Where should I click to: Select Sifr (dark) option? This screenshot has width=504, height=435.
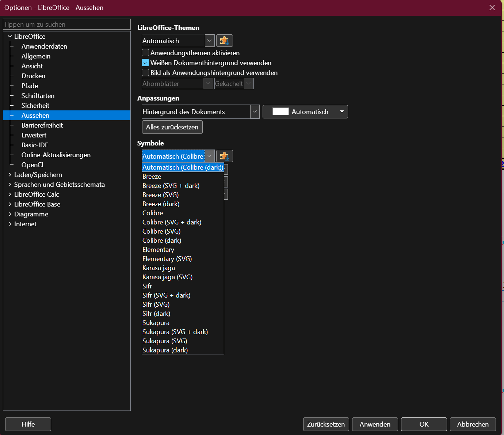[x=183, y=313]
